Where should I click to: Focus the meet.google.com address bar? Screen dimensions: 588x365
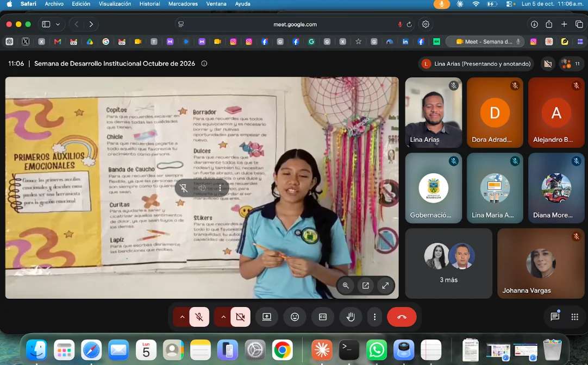click(295, 24)
